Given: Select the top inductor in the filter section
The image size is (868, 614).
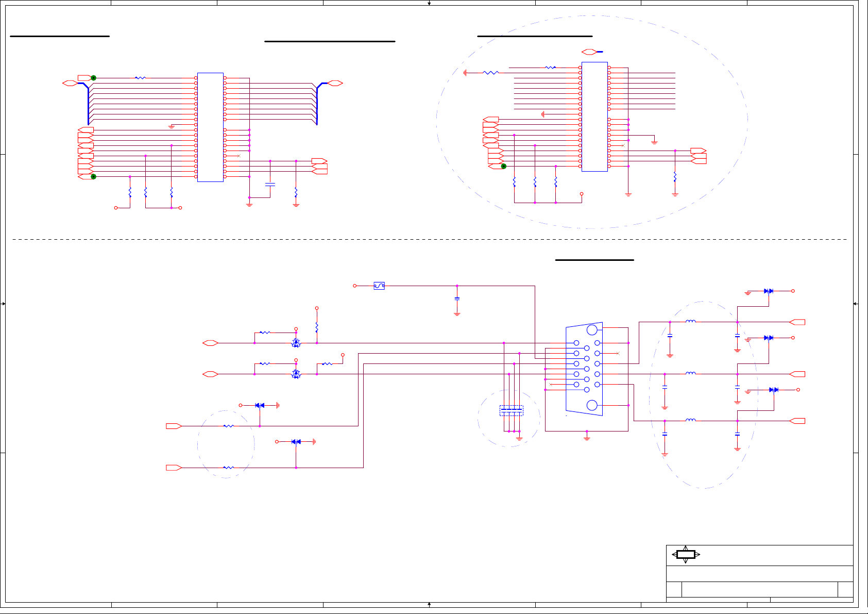Looking at the screenshot, I should click(x=691, y=321).
